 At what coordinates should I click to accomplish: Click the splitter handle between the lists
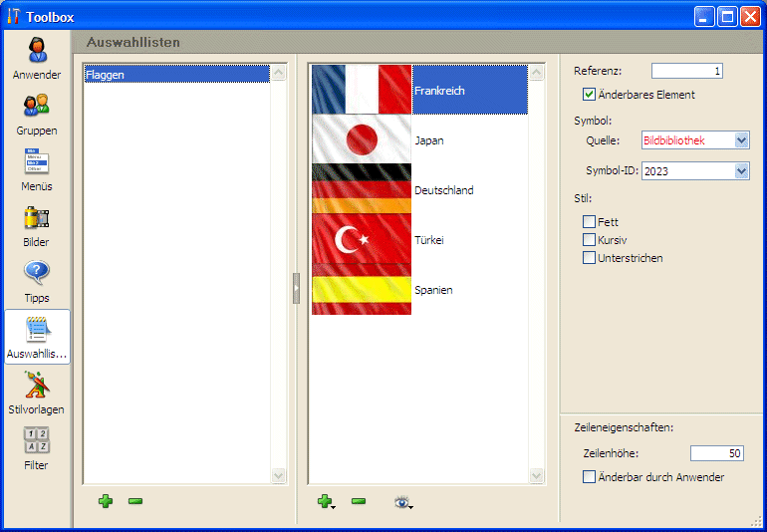point(296,288)
